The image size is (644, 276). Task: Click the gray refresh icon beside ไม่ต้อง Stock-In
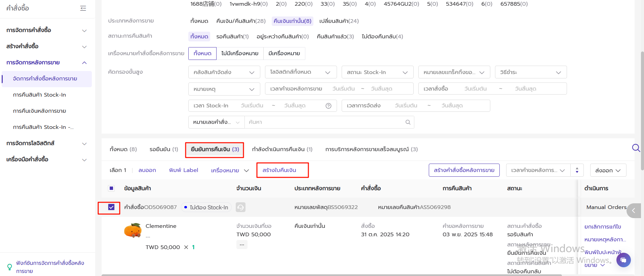240,207
